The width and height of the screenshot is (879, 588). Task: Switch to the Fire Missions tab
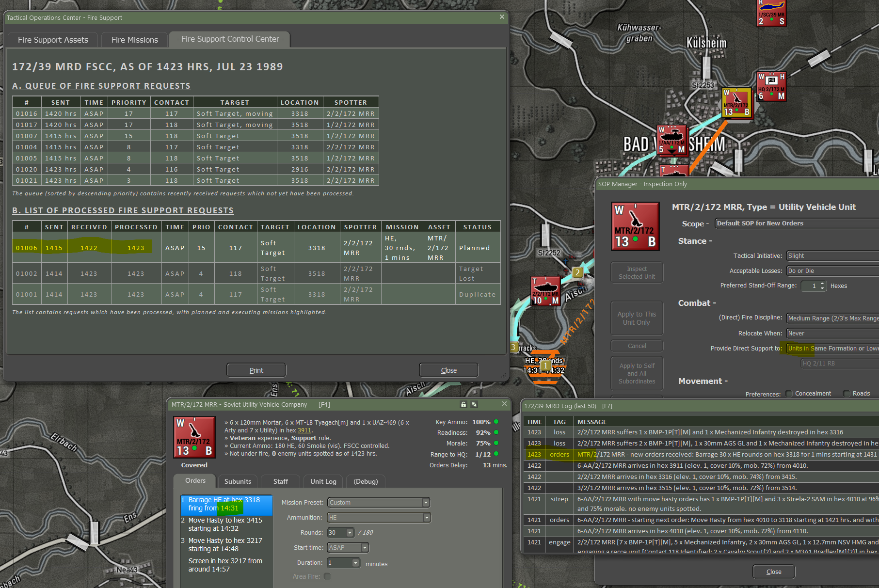pos(135,40)
